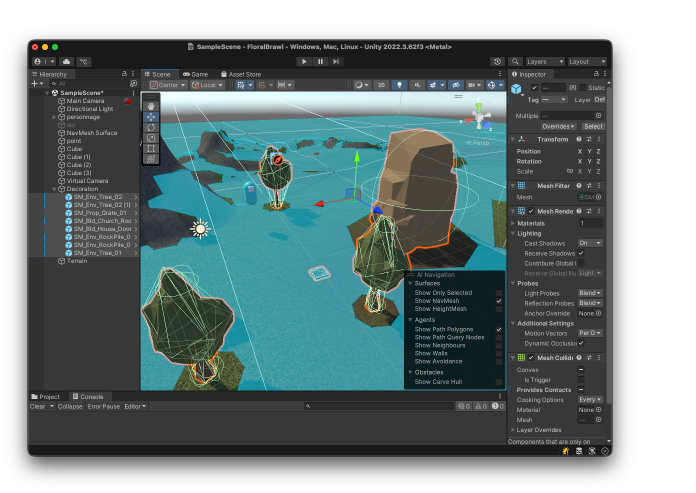
Task: Select the Move tool in scene toolbar
Action: (x=151, y=117)
